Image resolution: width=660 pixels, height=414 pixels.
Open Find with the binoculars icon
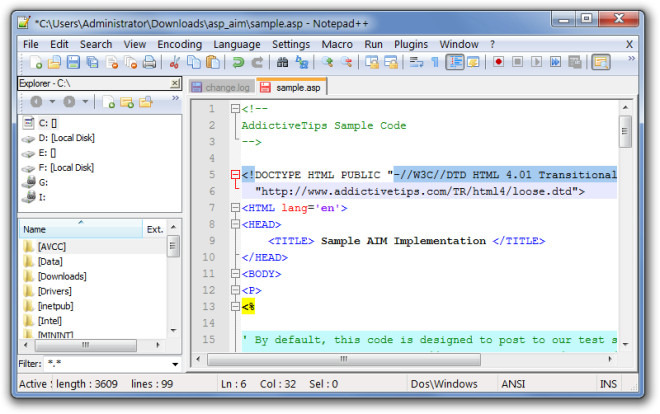pos(282,62)
